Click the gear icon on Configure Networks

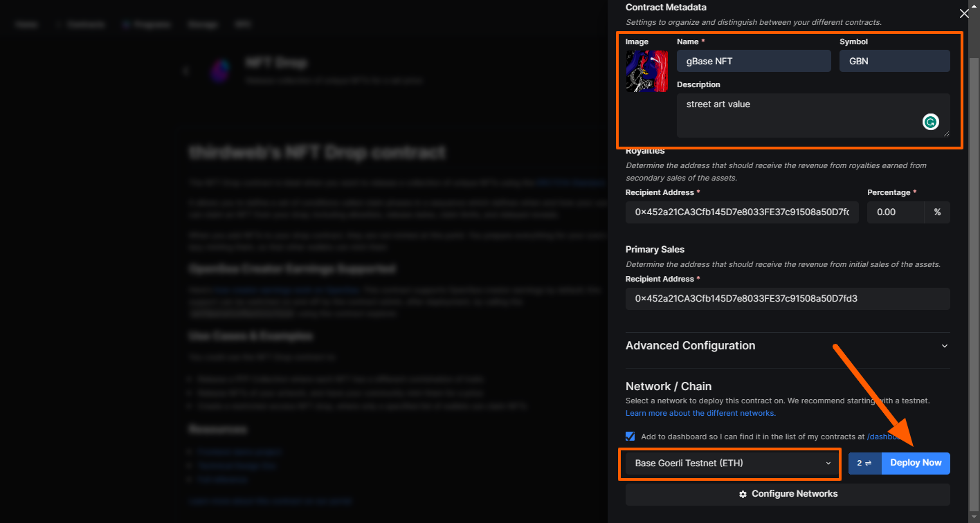(743, 495)
